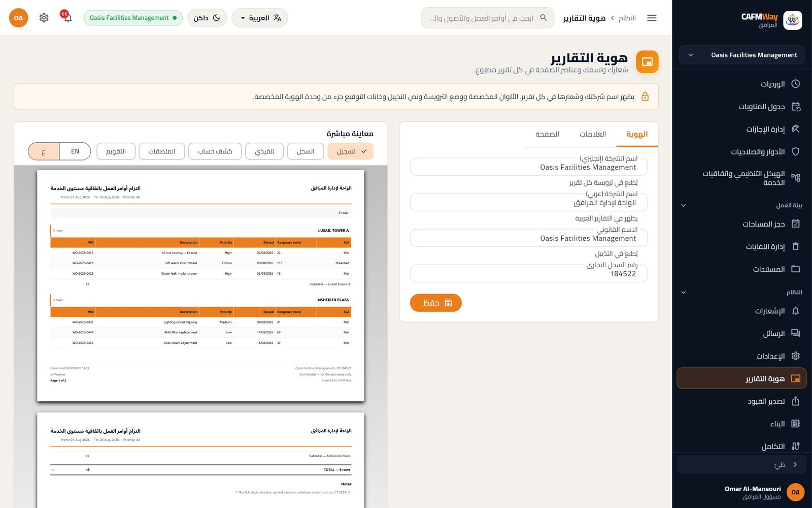Switch to الصفحة tab
The height and width of the screenshot is (508, 812).
point(547,134)
